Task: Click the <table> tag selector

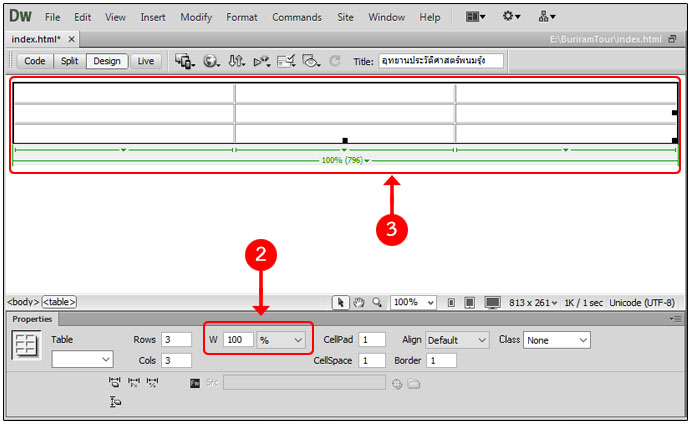Action: [x=59, y=302]
